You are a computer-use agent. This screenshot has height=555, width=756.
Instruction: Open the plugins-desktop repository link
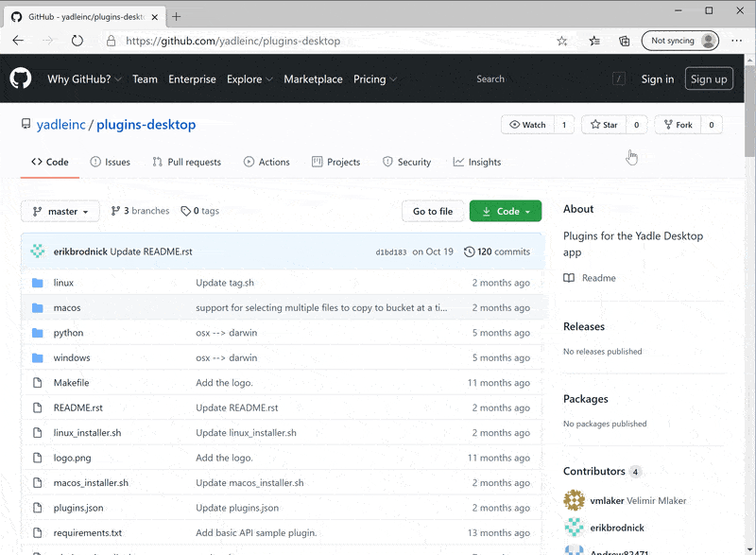(146, 125)
